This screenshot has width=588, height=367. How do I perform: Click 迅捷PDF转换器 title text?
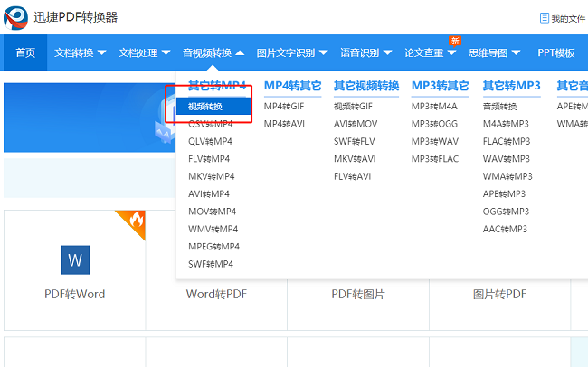(76, 17)
